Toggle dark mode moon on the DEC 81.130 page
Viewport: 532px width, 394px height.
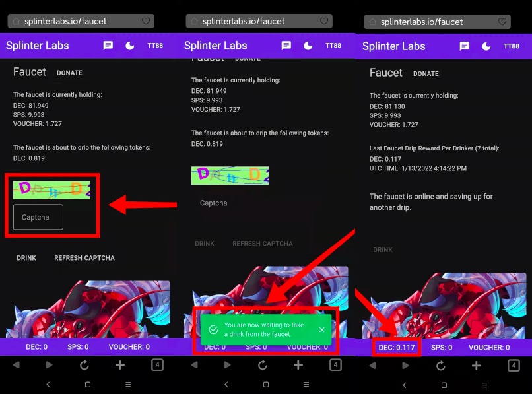(x=486, y=46)
